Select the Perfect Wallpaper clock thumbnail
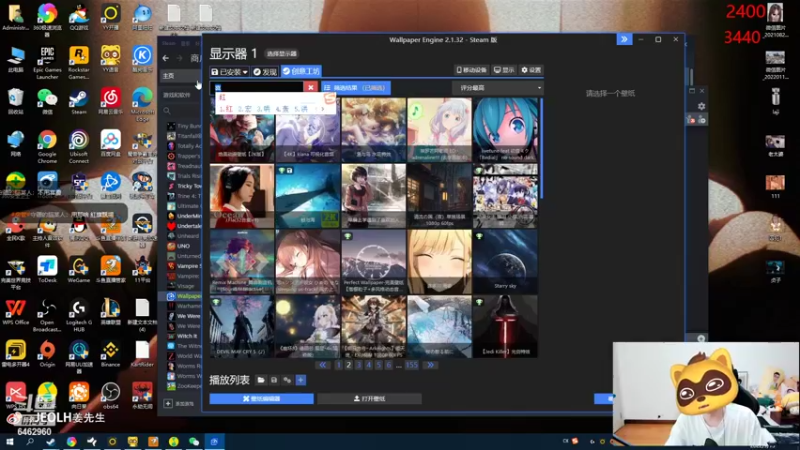Image resolution: width=800 pixels, height=450 pixels. 373,261
